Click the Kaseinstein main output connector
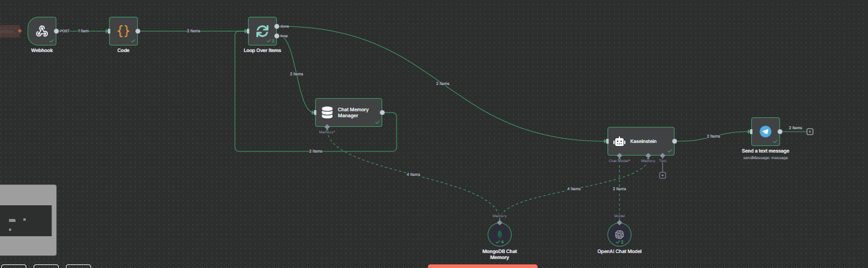The width and height of the screenshot is (868, 268). [x=675, y=141]
